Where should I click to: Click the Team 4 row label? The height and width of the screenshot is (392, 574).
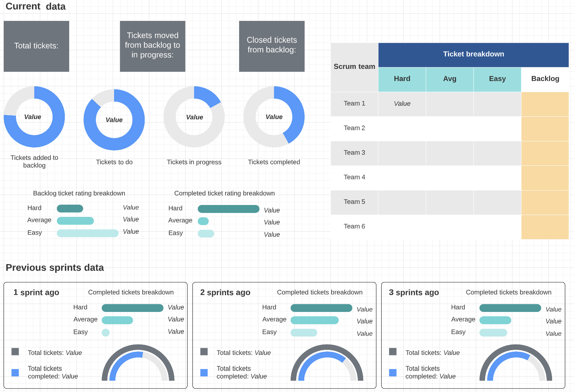(355, 177)
